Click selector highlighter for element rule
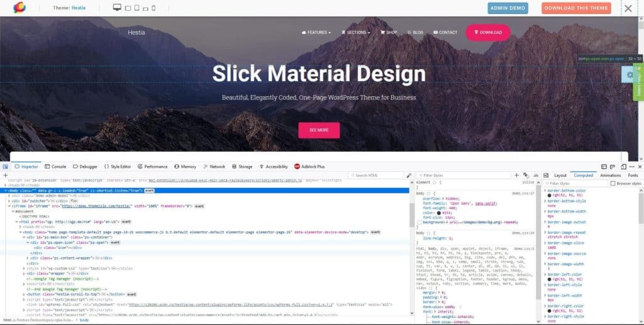644x325 pixels. click(x=435, y=182)
